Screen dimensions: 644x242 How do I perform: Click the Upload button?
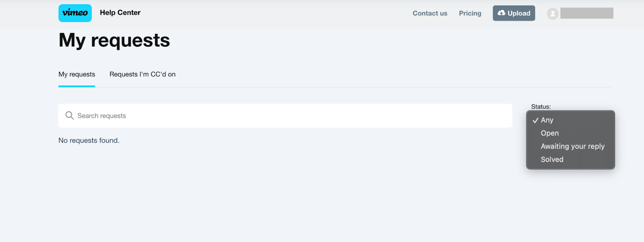click(514, 13)
